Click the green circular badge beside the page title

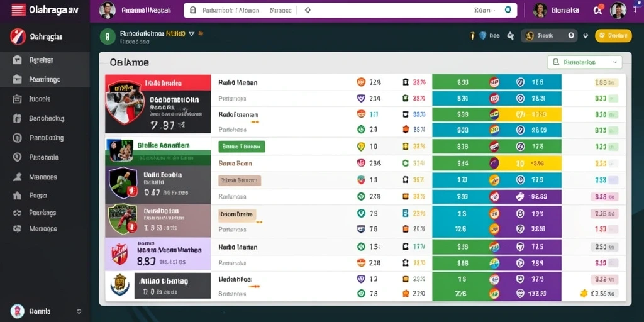click(x=107, y=36)
